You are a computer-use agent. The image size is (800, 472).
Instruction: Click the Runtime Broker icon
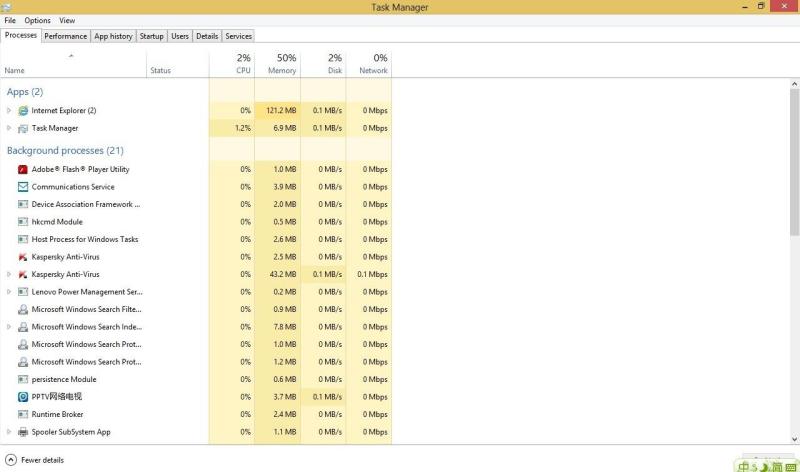pos(23,414)
